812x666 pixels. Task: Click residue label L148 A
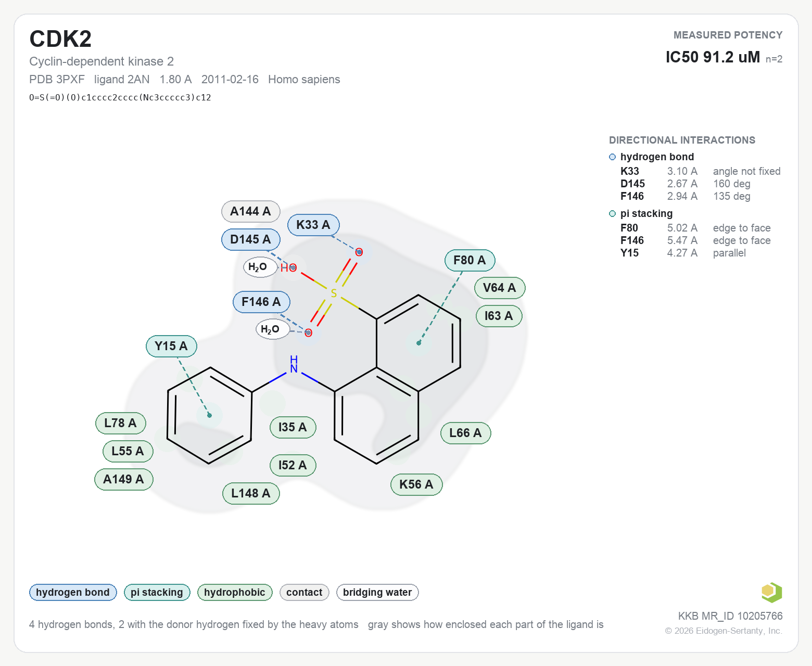(x=251, y=493)
